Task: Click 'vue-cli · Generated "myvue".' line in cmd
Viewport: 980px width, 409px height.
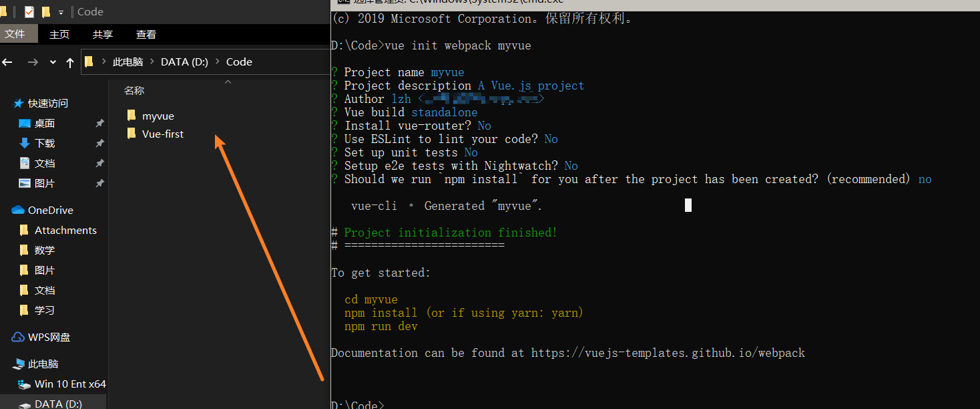Action: (447, 206)
